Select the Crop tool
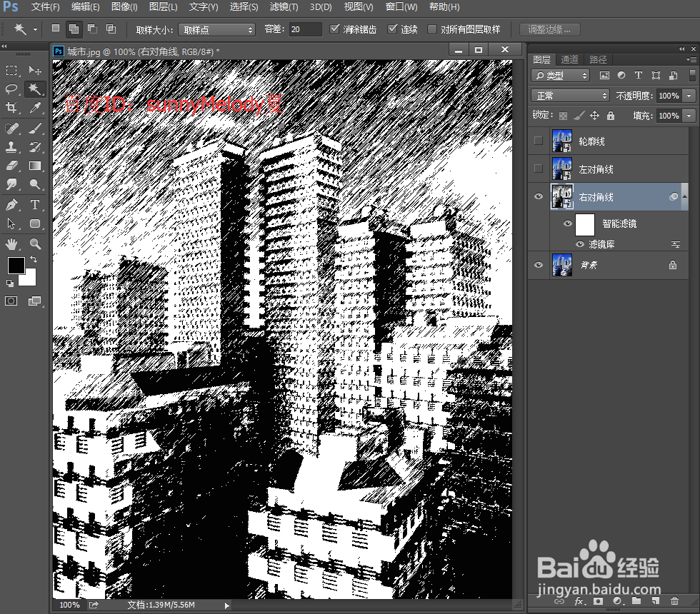 pos(11,108)
